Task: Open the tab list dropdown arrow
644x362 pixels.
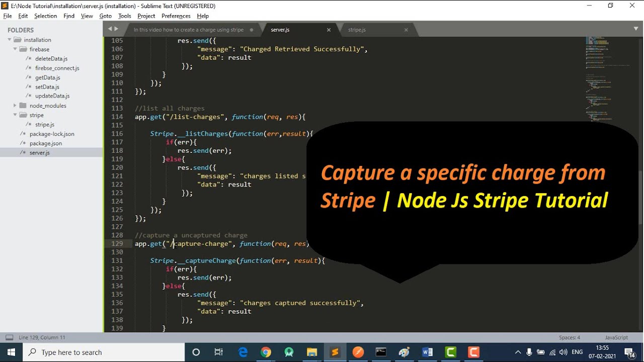Action: (x=636, y=29)
